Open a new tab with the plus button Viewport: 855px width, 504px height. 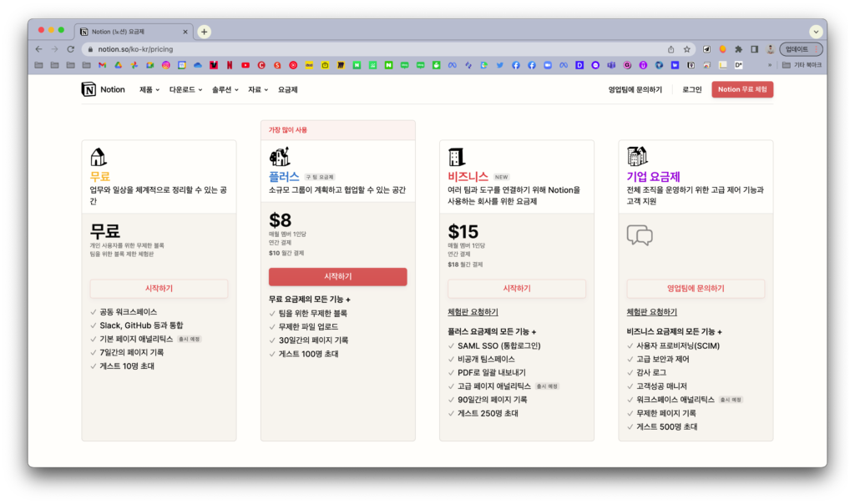click(x=204, y=31)
